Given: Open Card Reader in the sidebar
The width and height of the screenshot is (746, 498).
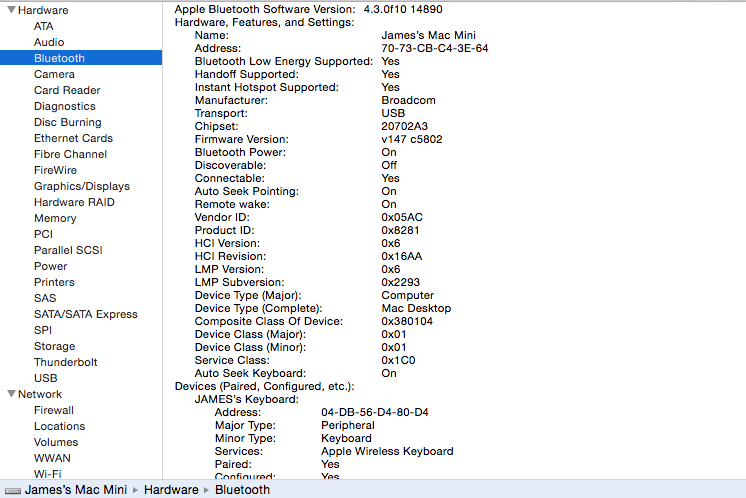Looking at the screenshot, I should point(67,90).
